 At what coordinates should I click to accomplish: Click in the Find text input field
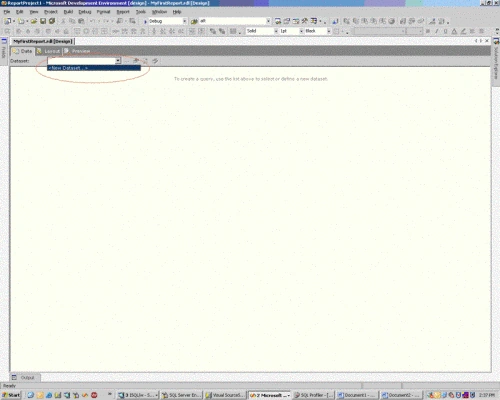click(x=232, y=21)
